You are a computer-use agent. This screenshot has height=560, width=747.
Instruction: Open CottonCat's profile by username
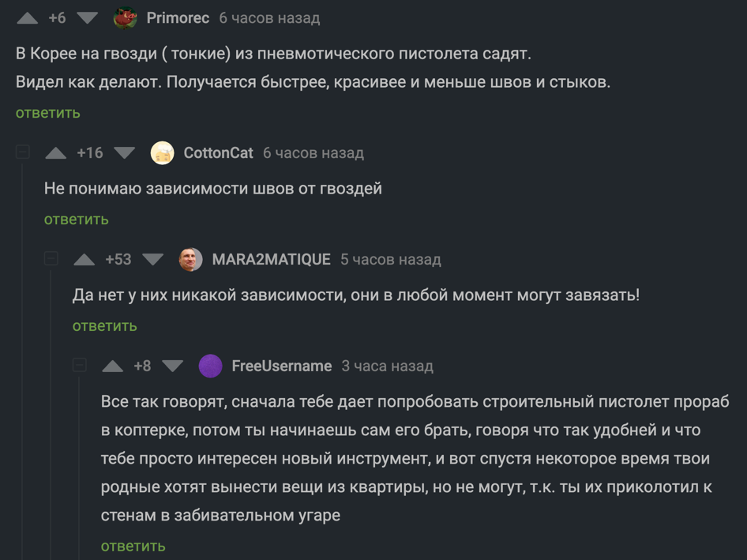218,153
